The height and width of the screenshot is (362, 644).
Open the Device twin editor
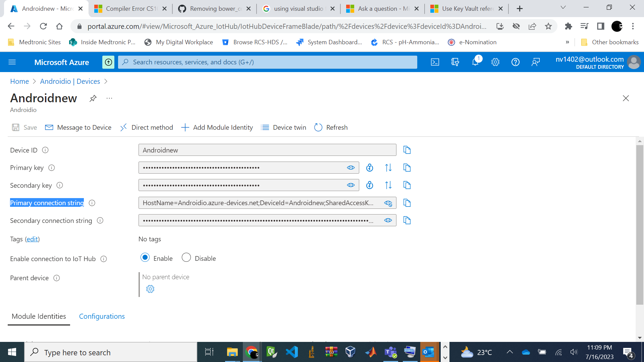click(283, 127)
